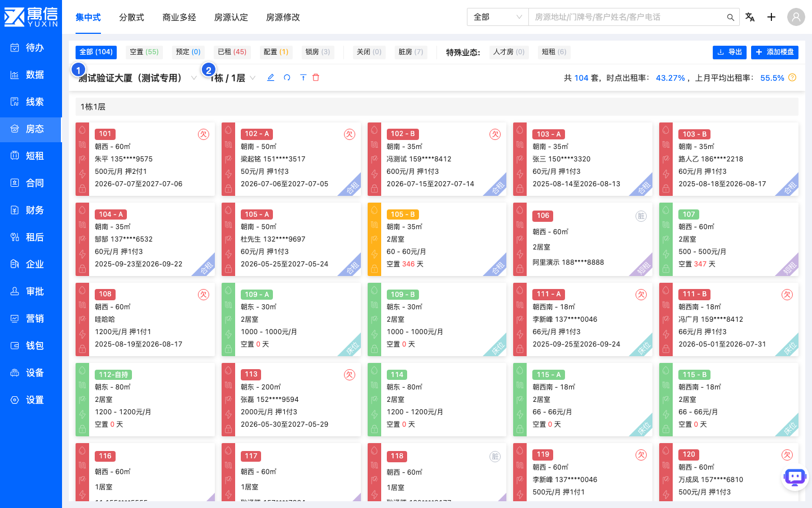Expand the 1栋 / 1层 floor dropdown
812x508 pixels.
pyautogui.click(x=253, y=78)
